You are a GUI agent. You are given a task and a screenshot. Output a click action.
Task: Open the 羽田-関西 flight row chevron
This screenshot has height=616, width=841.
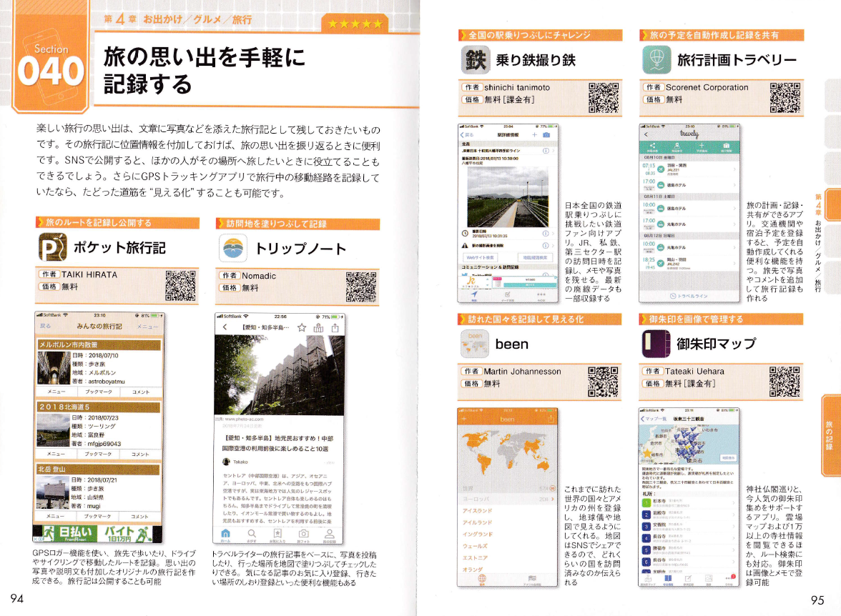tap(734, 169)
